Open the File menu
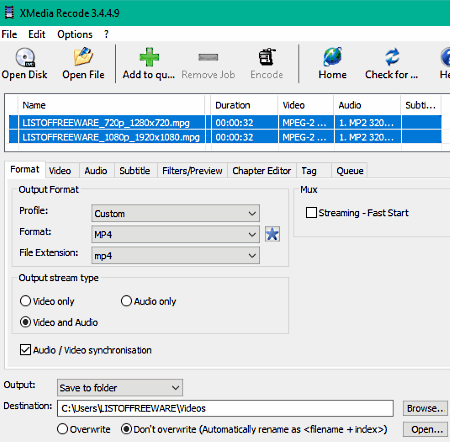The height and width of the screenshot is (442, 450). pyautogui.click(x=9, y=34)
